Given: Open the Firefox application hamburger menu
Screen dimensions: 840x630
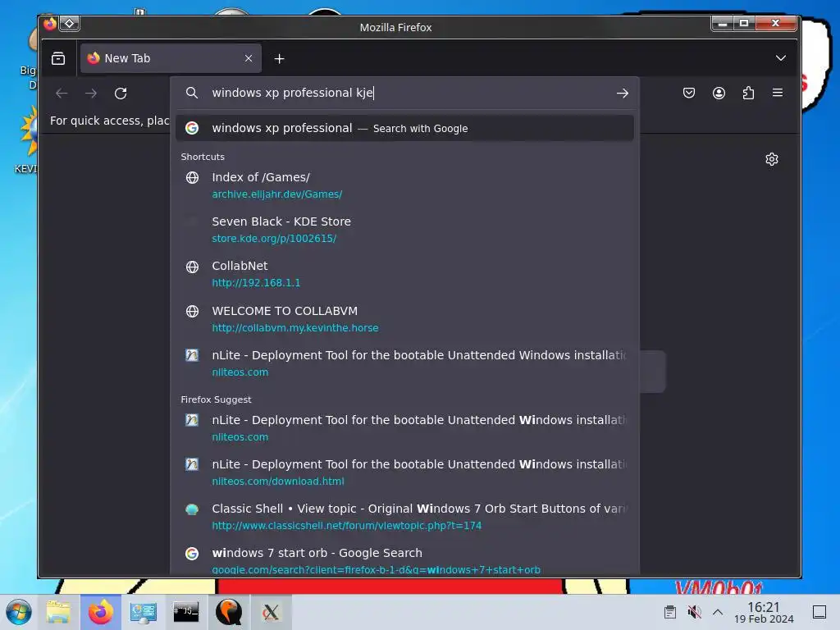Looking at the screenshot, I should (x=778, y=93).
